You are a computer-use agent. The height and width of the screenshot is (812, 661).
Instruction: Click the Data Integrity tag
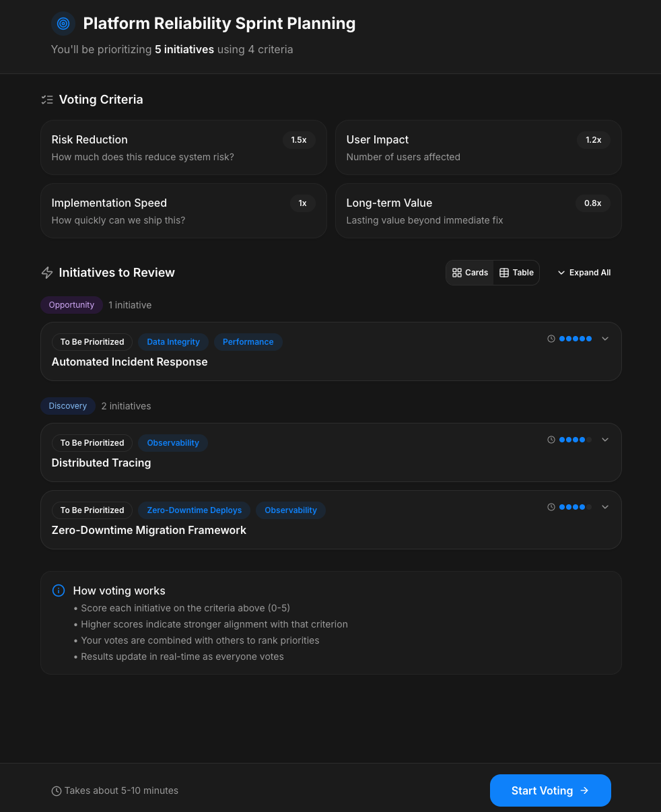(x=173, y=342)
